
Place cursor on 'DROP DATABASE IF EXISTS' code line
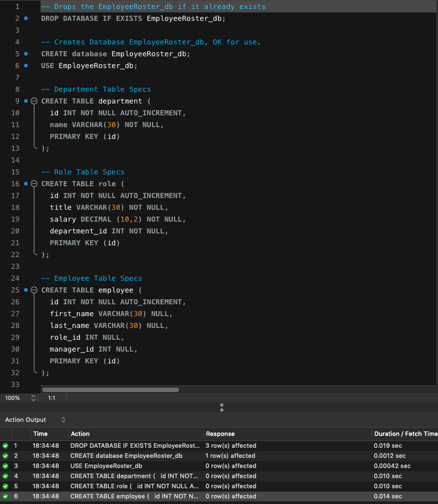(x=133, y=19)
